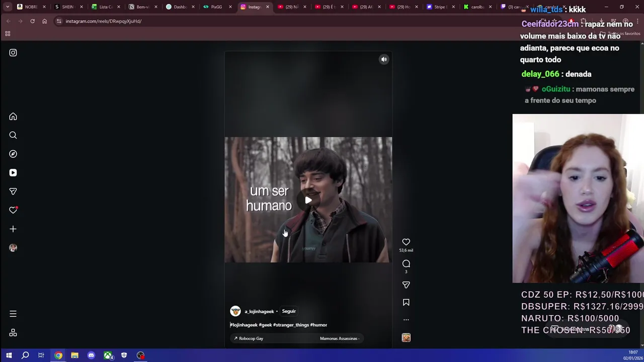Close the PixGG tab
644x362 pixels.
point(230,7)
